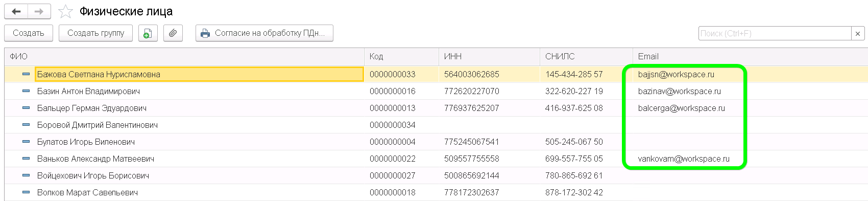Image resolution: width=868 pixels, height=201 pixels.
Task: Print Согласие на обработку ПДн
Action: [264, 33]
